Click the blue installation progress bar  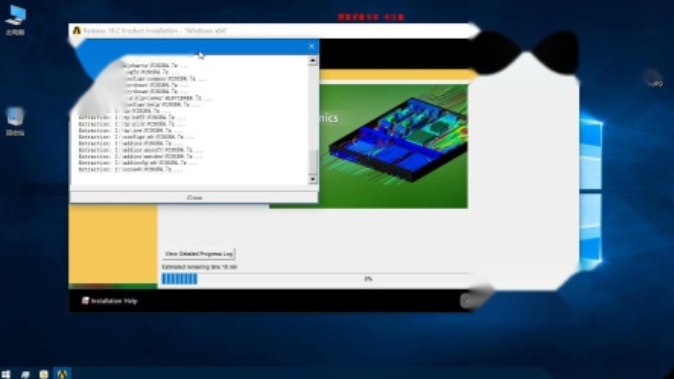point(179,279)
